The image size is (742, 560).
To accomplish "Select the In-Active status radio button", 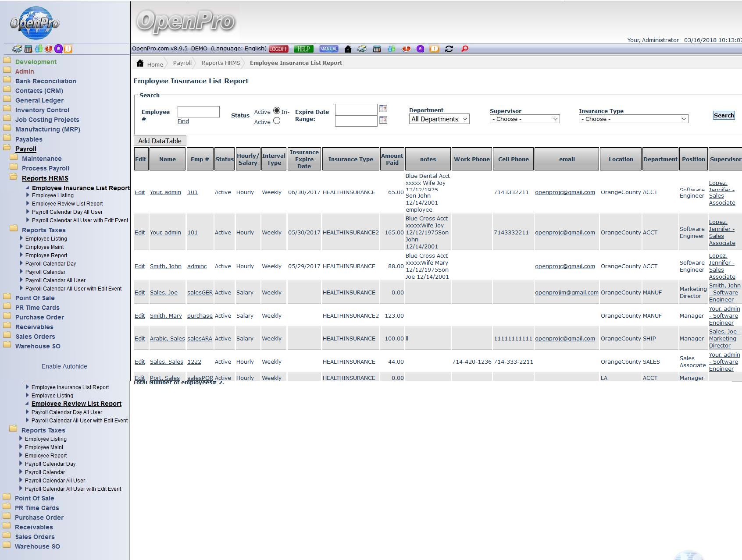I will pyautogui.click(x=277, y=121).
